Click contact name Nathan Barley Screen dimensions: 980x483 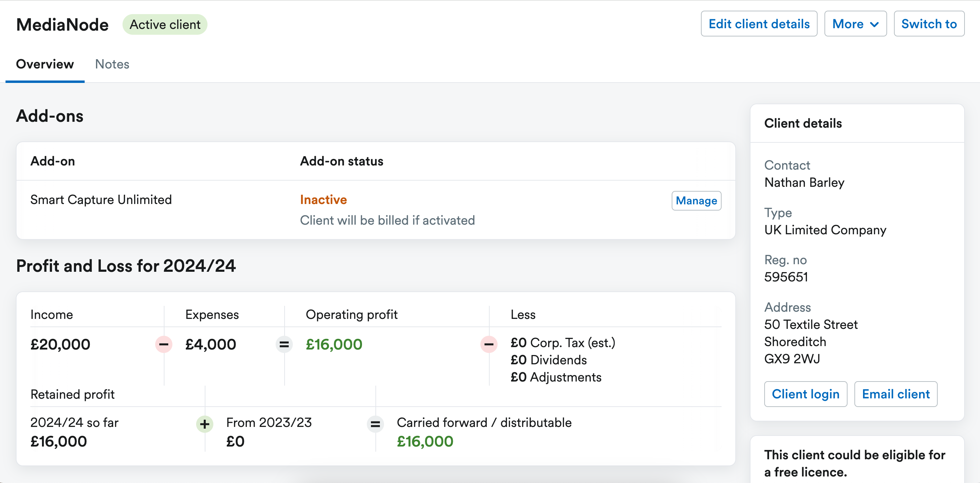click(804, 182)
